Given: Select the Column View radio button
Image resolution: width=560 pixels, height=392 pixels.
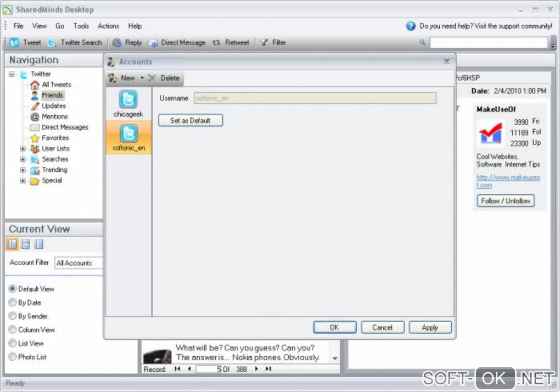Looking at the screenshot, I should (x=13, y=329).
